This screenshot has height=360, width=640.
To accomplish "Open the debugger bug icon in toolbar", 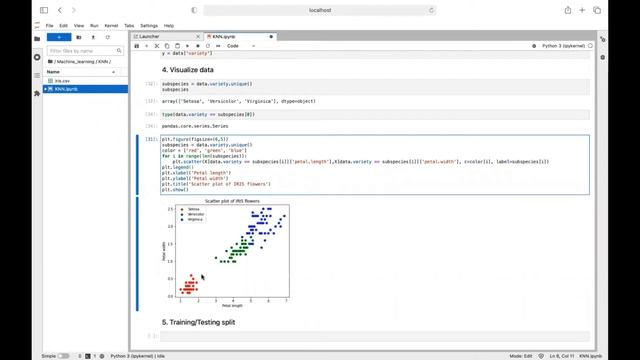I will (534, 46).
